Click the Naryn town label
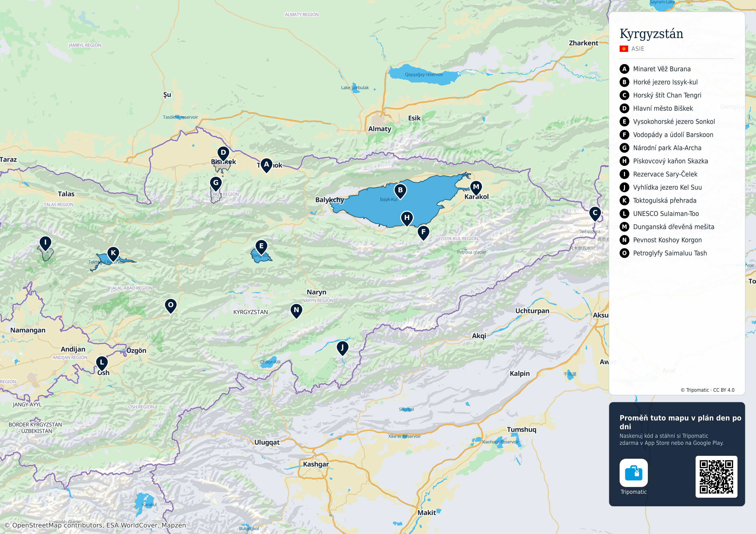756x534 pixels. pyautogui.click(x=316, y=292)
